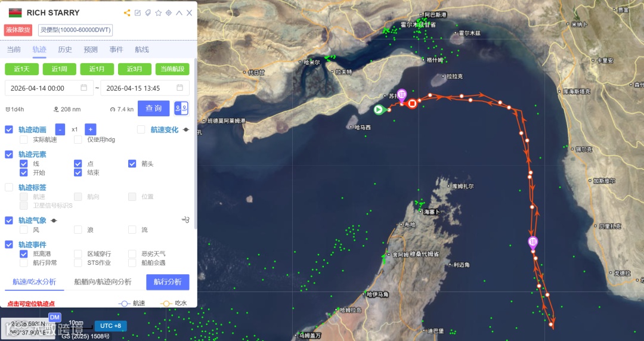Click the green track start play marker
Screen dimensions: 644x341
coord(378,110)
